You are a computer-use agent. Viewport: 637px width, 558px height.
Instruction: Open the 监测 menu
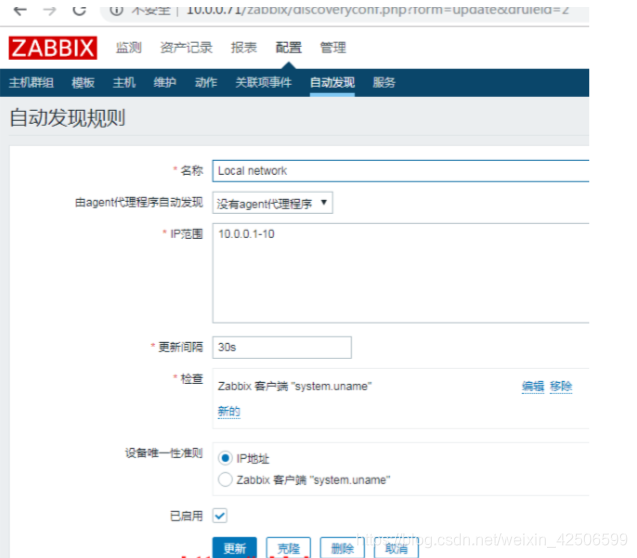(x=129, y=48)
